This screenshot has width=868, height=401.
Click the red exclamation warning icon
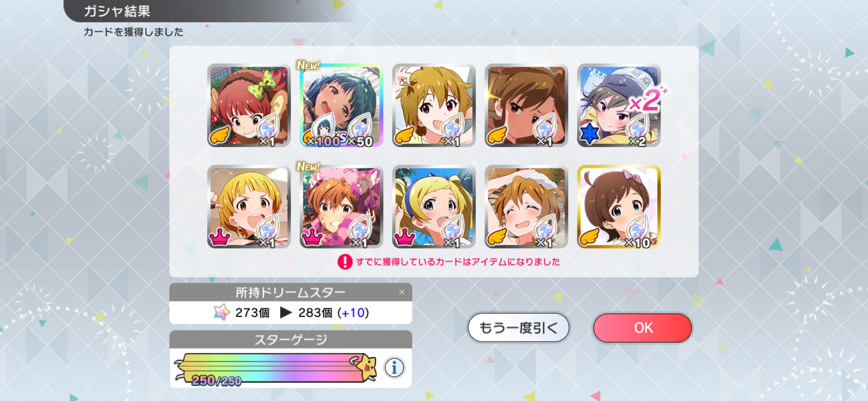[x=345, y=262]
